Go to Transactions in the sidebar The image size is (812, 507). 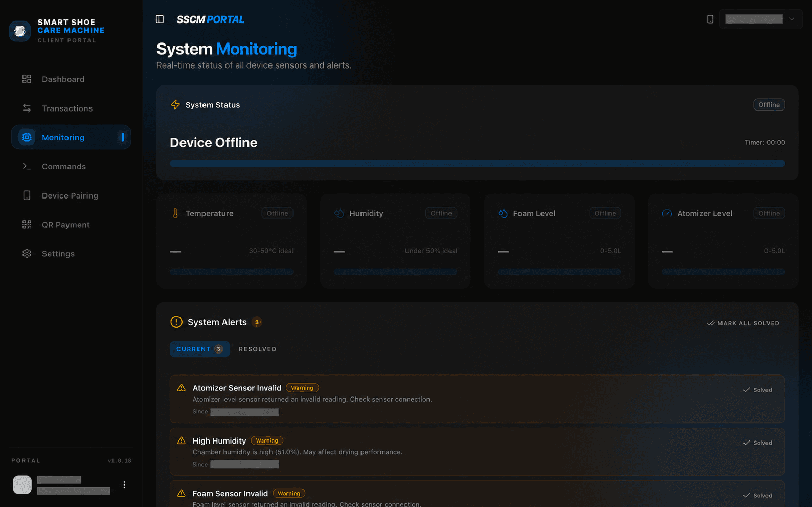click(71, 108)
